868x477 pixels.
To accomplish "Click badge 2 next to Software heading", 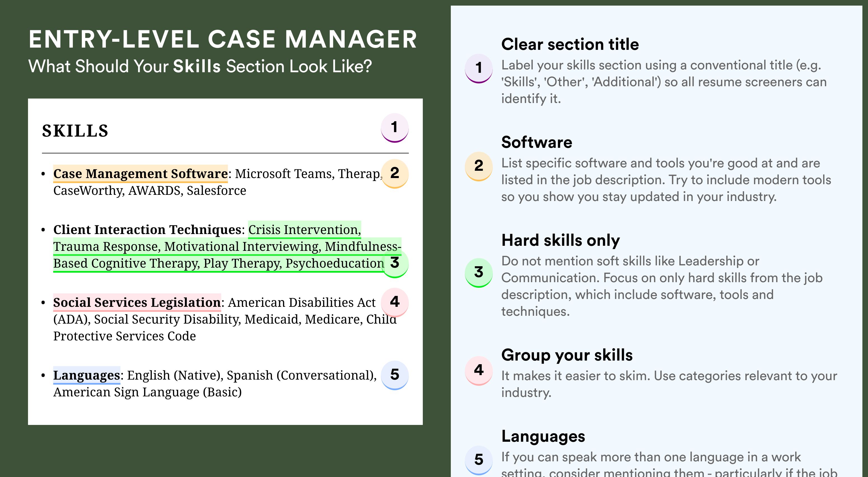I will coord(479,166).
